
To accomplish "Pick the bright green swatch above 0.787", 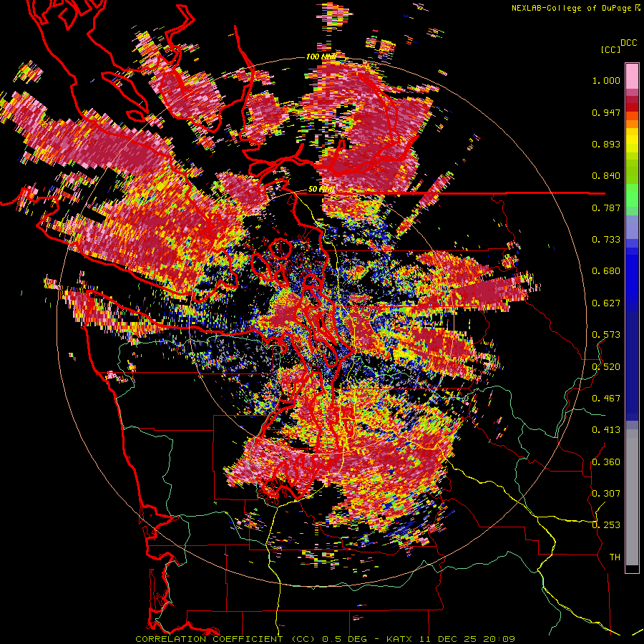I will click(x=632, y=195).
